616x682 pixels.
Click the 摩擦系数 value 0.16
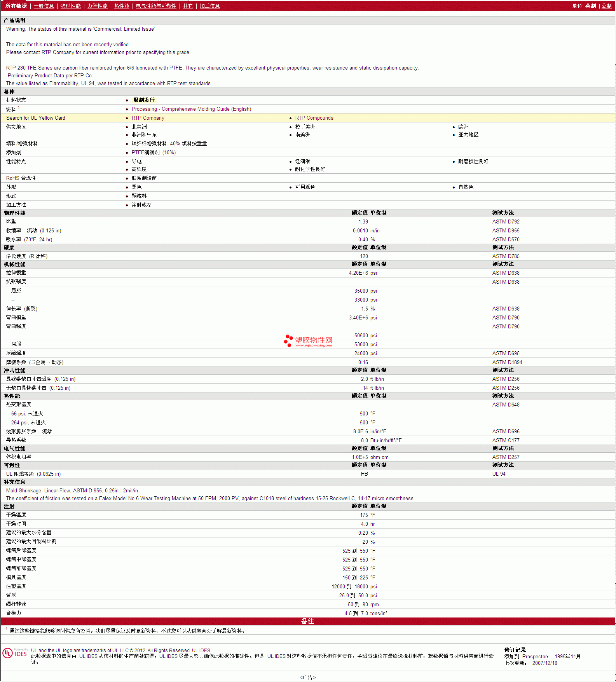point(363,362)
